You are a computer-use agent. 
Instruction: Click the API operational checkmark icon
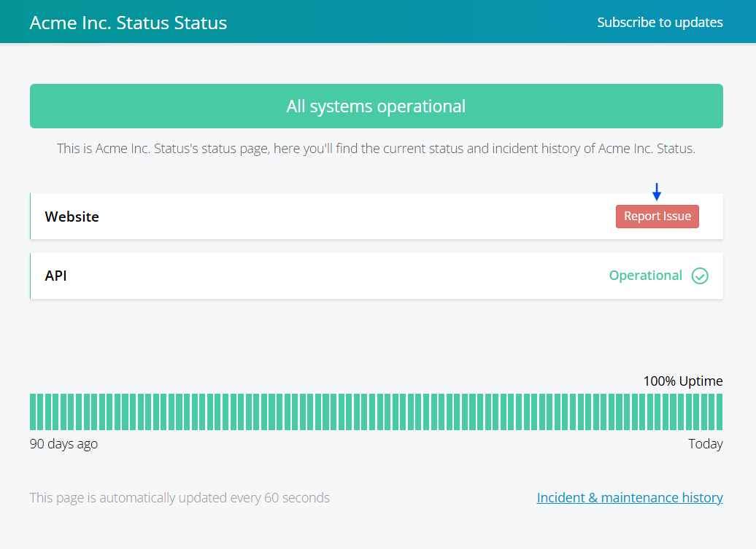pyautogui.click(x=700, y=276)
